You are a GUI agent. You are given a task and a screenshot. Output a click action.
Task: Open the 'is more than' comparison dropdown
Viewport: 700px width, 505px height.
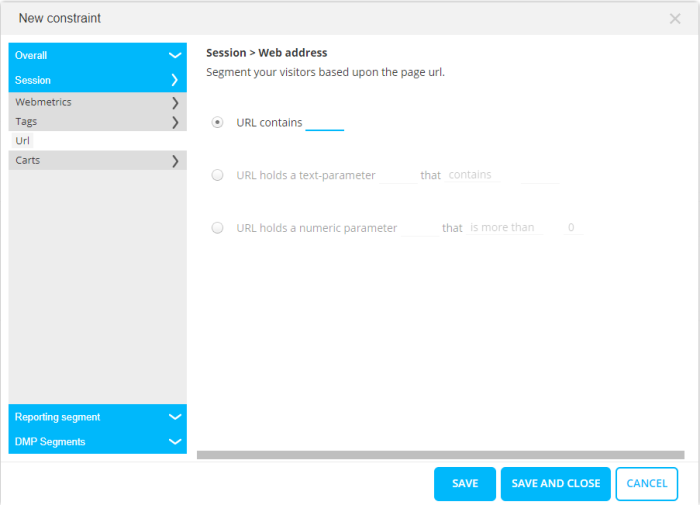[x=504, y=228]
